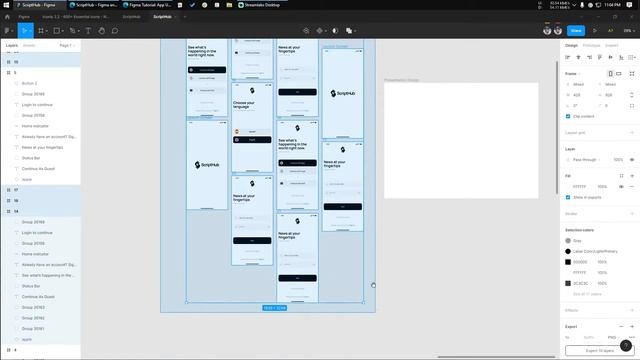This screenshot has width=640, height=360.
Task: Open the Frame type dropdown in Design panel
Action: click(573, 73)
